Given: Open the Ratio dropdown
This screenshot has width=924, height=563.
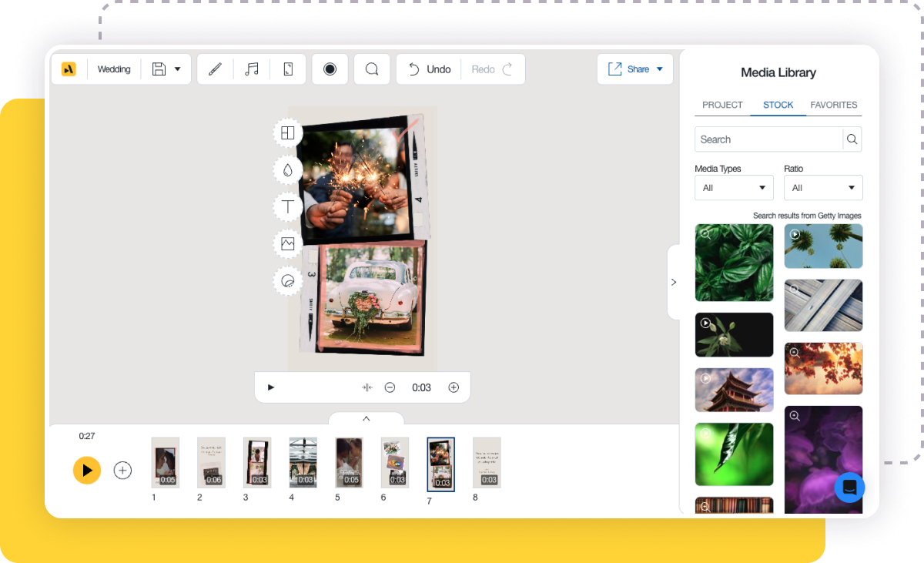Looking at the screenshot, I should tap(823, 187).
